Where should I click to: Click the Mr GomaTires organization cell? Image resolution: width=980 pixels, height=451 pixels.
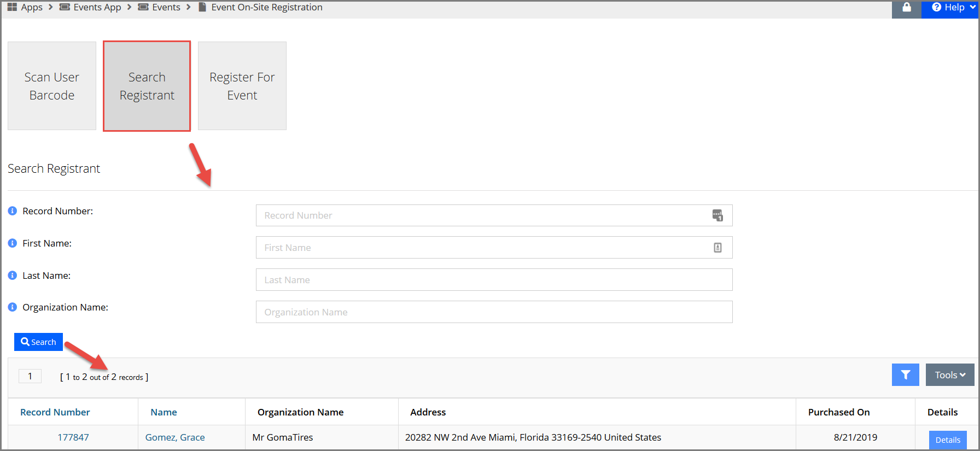283,437
